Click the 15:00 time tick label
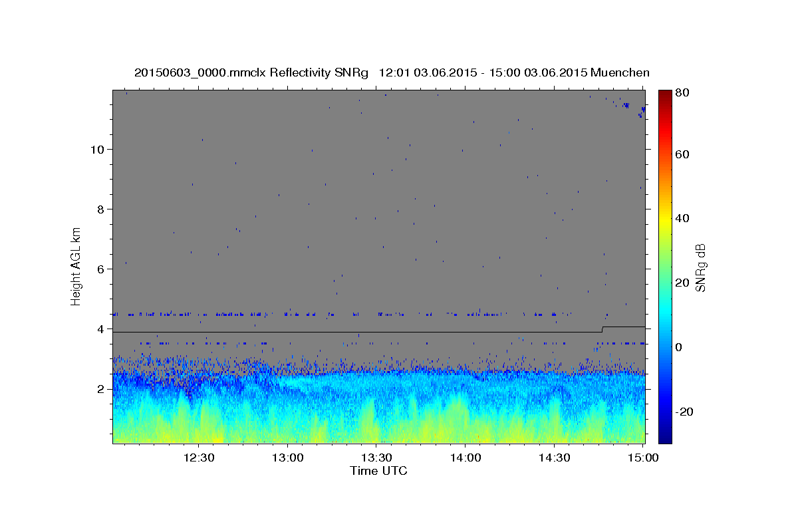 coord(643,458)
